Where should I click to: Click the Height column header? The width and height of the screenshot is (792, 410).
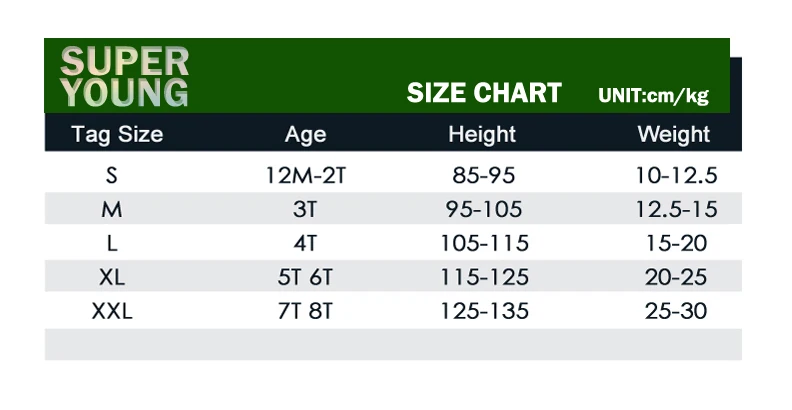click(x=482, y=134)
